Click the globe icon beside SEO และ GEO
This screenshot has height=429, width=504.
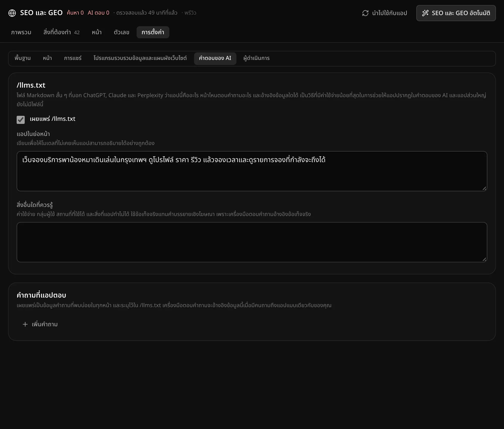click(x=12, y=13)
